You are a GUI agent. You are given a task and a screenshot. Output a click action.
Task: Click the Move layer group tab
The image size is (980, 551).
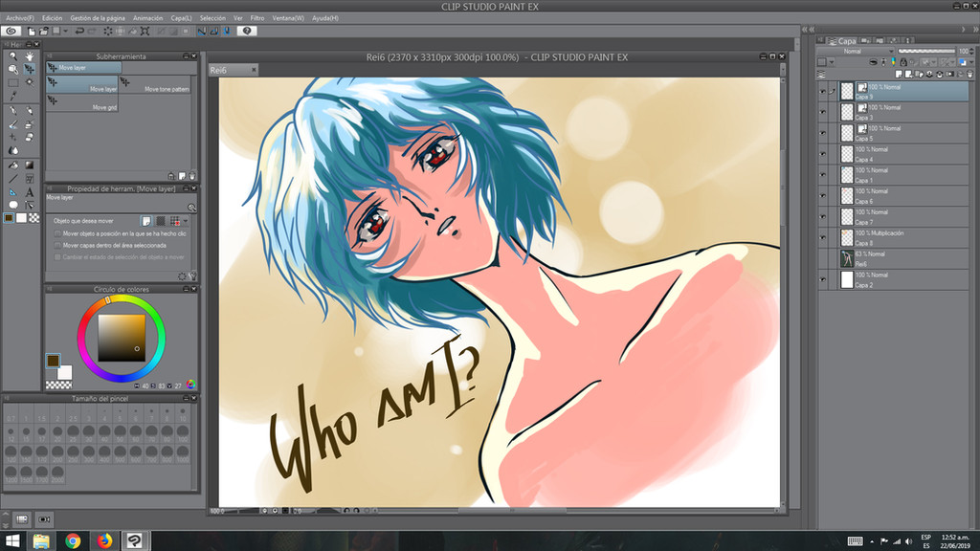[84, 68]
